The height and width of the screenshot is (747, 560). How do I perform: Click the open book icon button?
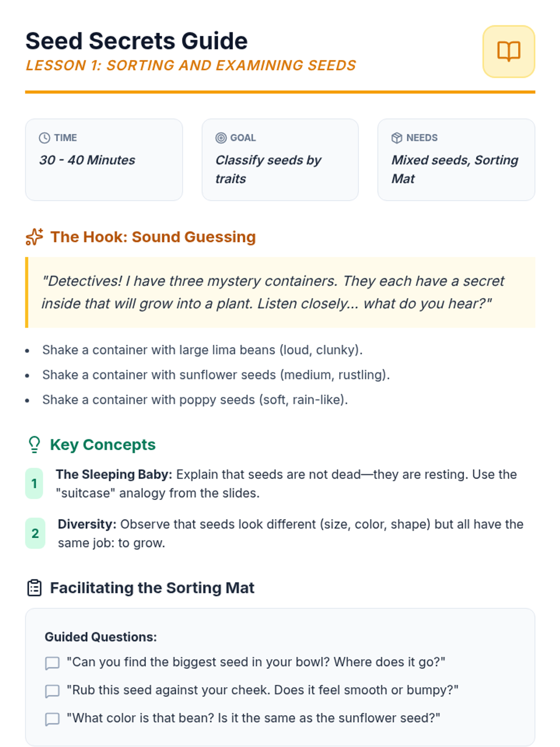pos(508,51)
